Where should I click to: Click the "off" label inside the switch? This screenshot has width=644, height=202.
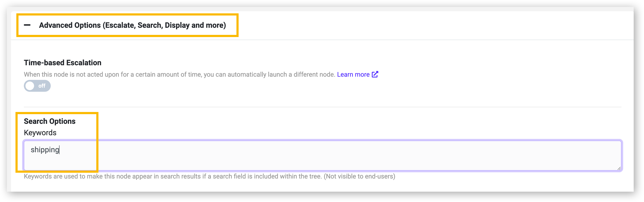[42, 86]
